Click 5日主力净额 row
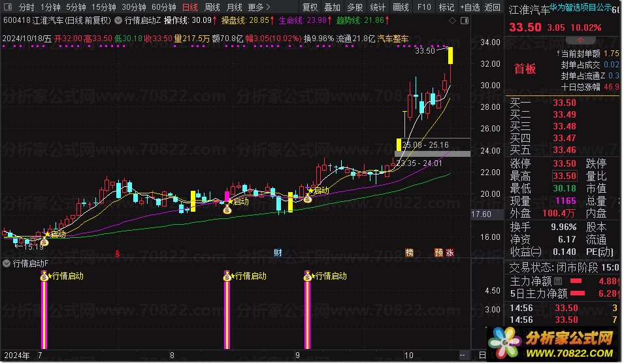This screenshot has width=624, height=364. pos(565,293)
